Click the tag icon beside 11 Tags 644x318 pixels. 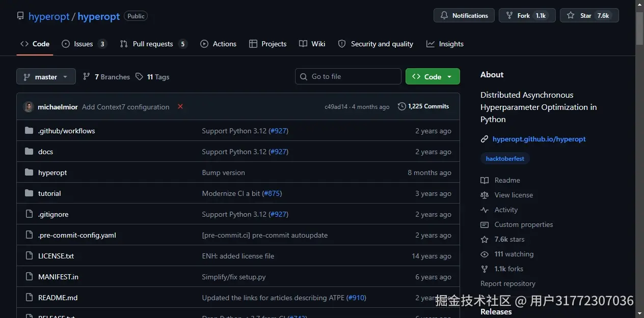[139, 77]
